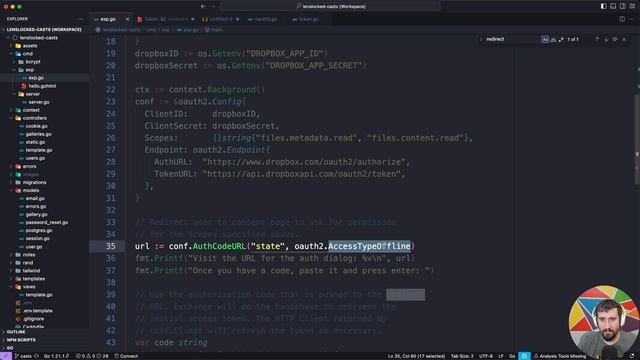Click the highlighted blue status bar icon
Image resolution: width=640 pixels, height=360 pixels.
pos(524,356)
